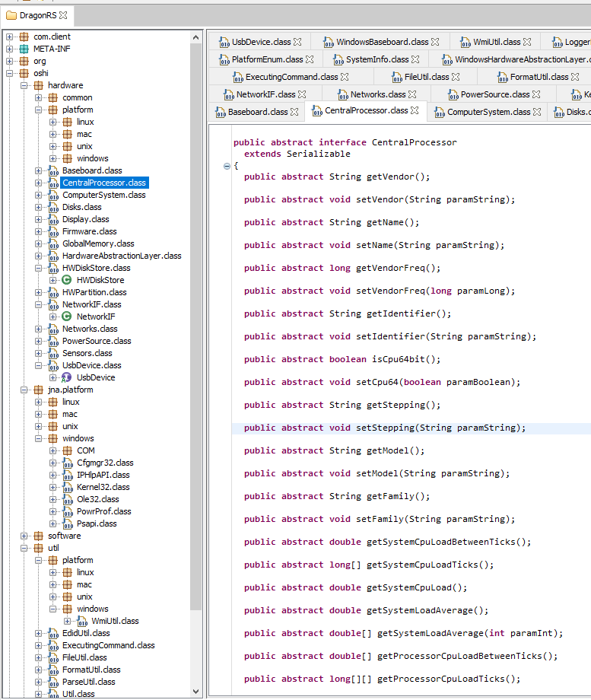Collapse the interface body code fold marker

coord(227,166)
